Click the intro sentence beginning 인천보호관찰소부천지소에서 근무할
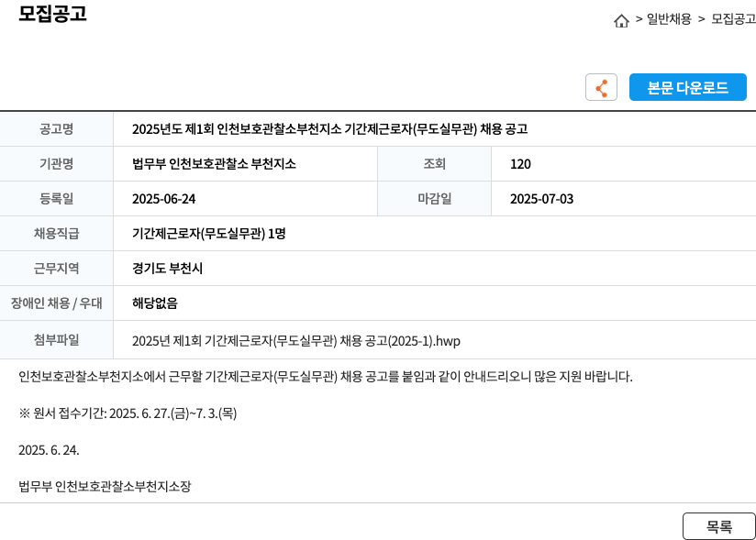The height and width of the screenshot is (540, 756). (x=326, y=376)
